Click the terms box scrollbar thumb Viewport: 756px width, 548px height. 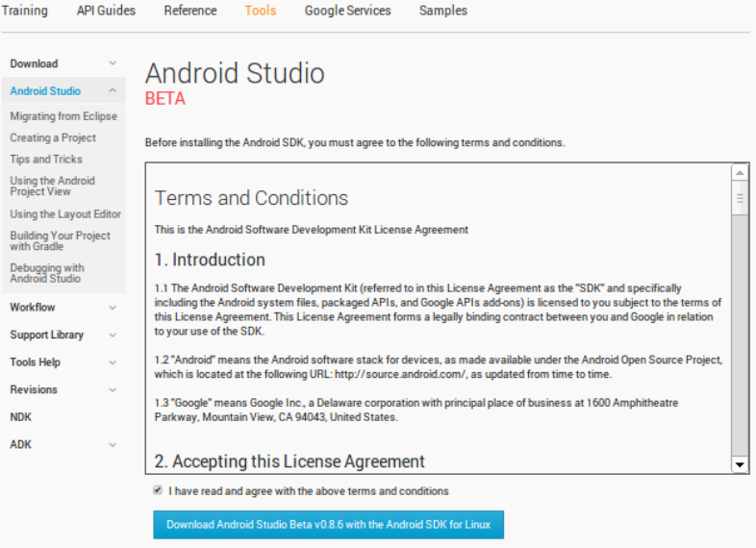click(740, 198)
